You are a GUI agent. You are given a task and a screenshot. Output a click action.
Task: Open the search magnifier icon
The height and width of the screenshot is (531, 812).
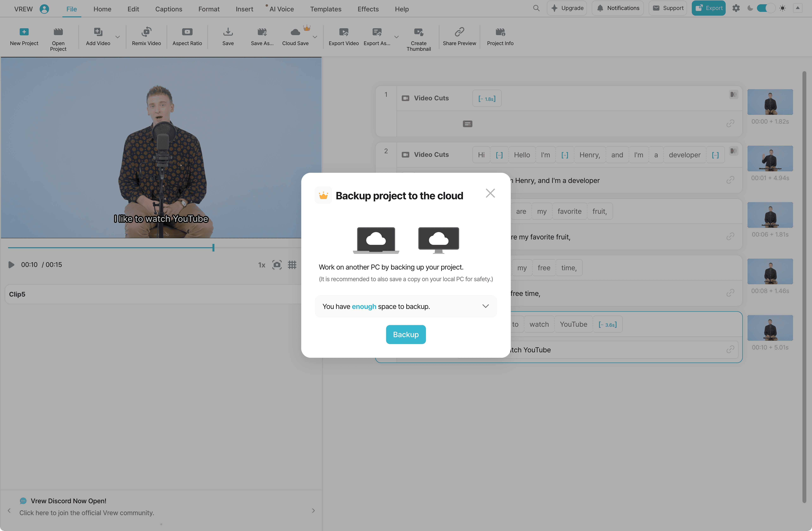pyautogui.click(x=536, y=8)
